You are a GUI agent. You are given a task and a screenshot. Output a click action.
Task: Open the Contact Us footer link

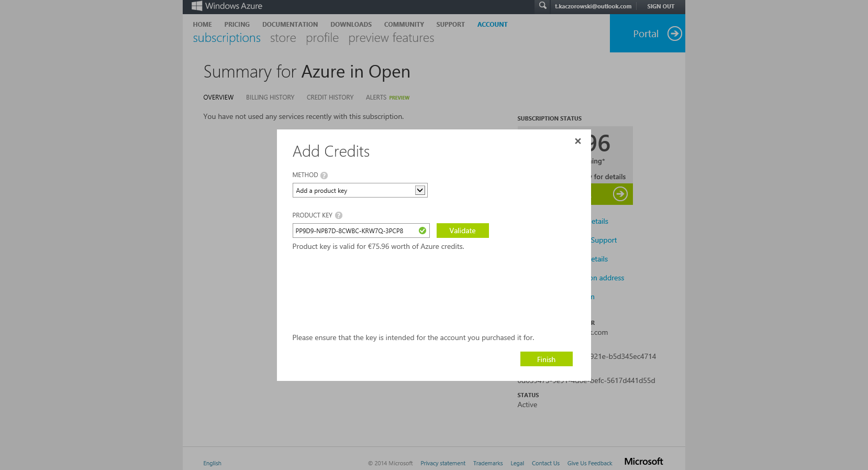click(546, 463)
